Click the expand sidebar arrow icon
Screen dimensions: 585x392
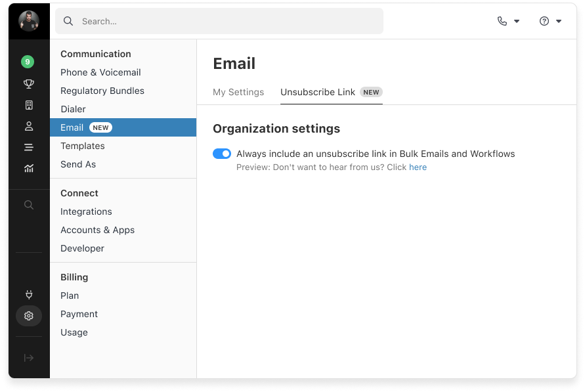[29, 358]
